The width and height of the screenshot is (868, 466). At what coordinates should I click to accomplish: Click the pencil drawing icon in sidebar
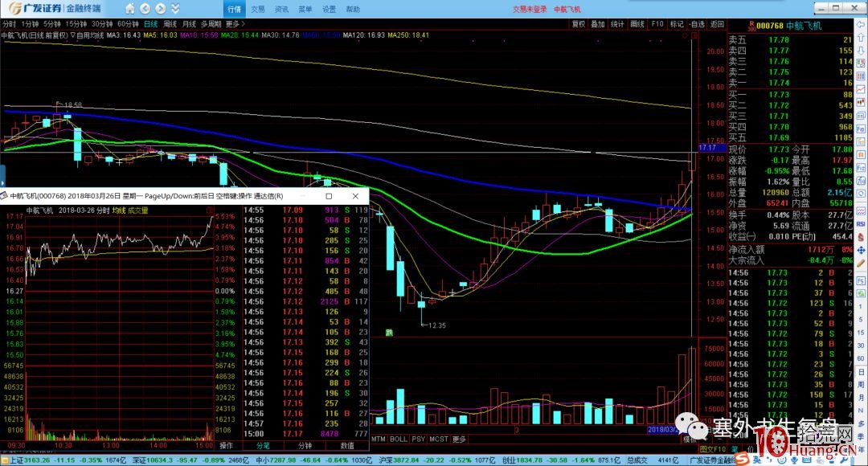[x=861, y=263]
